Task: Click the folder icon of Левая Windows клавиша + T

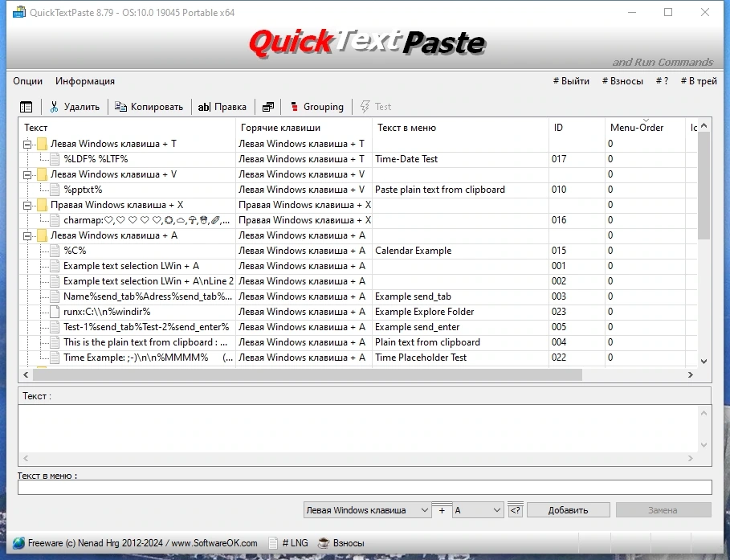Action: pyautogui.click(x=42, y=144)
